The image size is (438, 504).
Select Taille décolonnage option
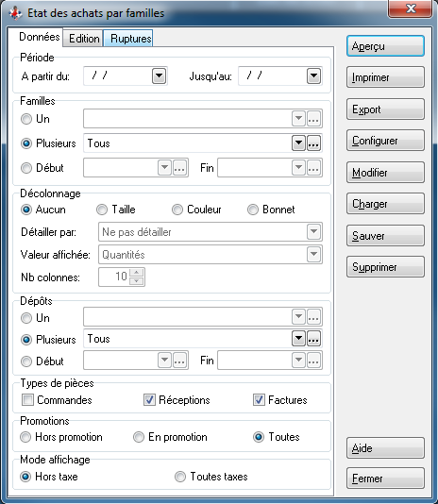(x=102, y=210)
